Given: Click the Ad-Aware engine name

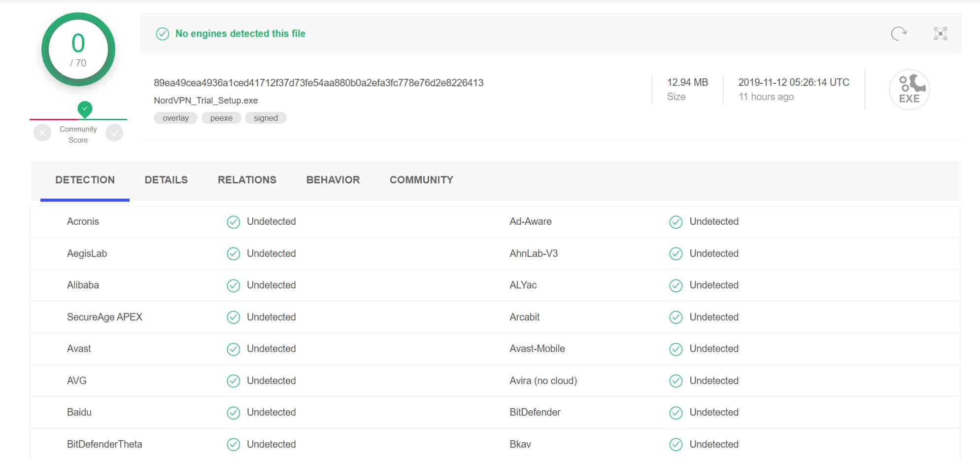Looking at the screenshot, I should pos(531,221).
